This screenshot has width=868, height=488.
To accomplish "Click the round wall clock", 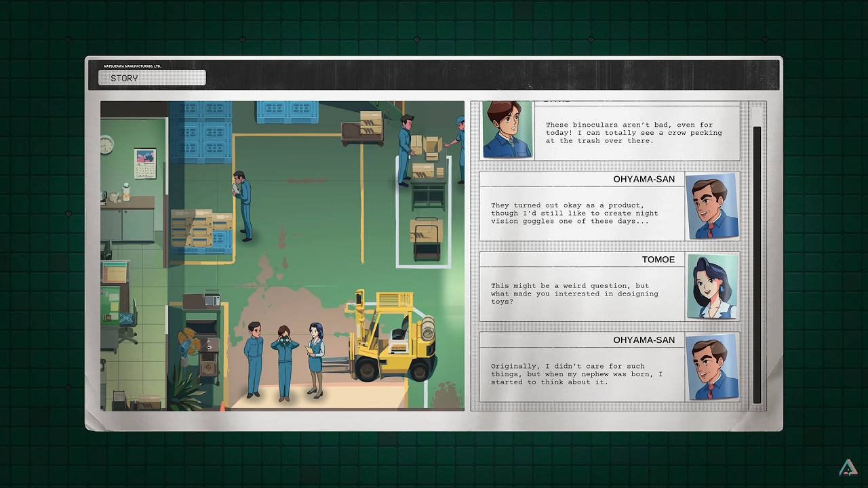I will (107, 144).
